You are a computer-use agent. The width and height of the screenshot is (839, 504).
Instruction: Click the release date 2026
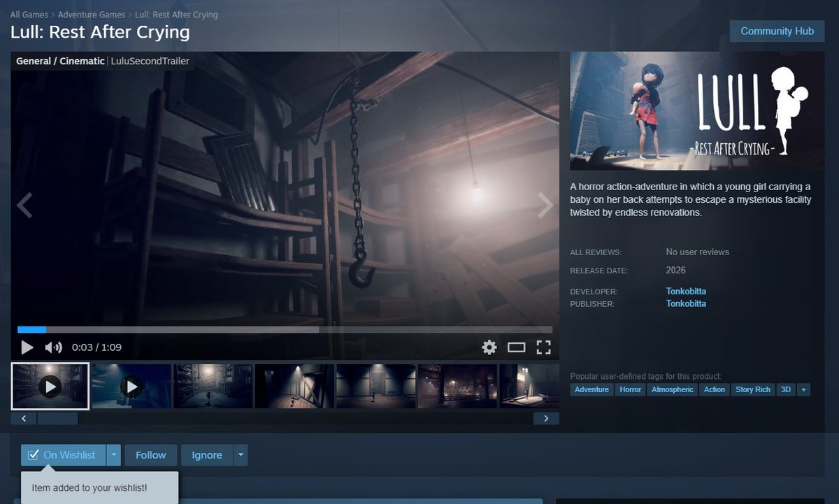click(x=676, y=270)
